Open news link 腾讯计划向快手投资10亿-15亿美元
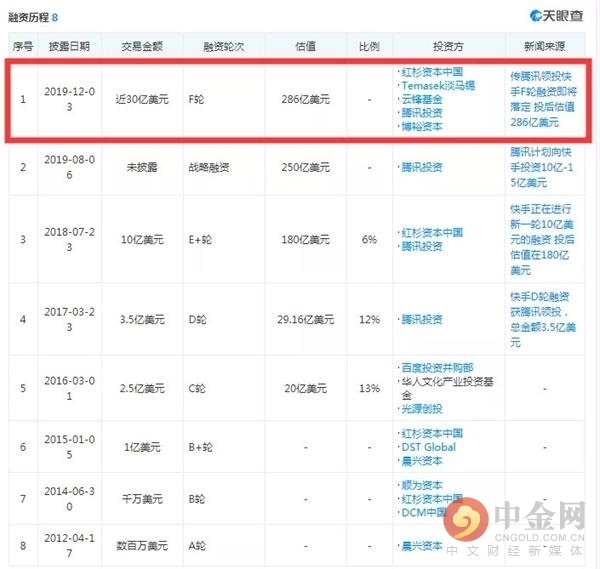The height and width of the screenshot is (569, 600). 542,167
